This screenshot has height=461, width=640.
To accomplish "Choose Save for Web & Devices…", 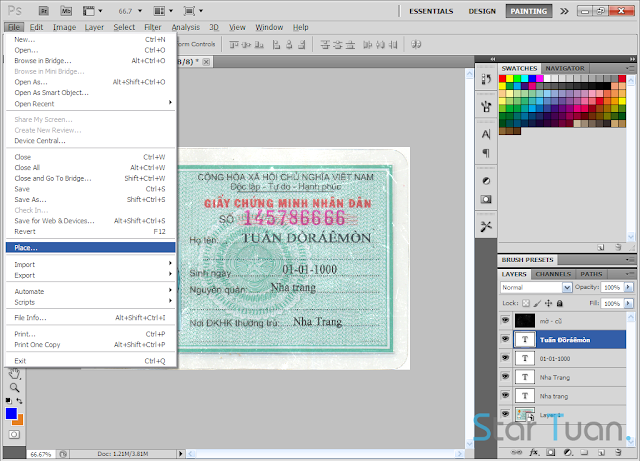I will [x=90, y=221].
